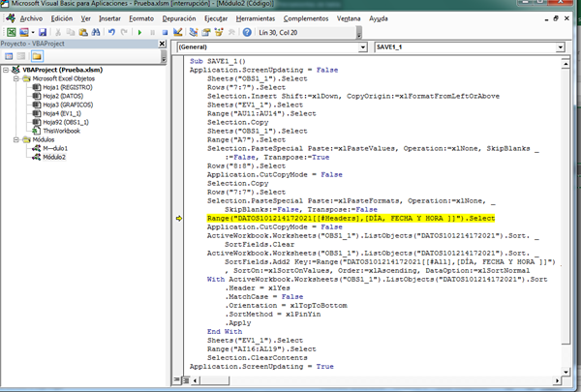Toggle Folders view in the Project panel
The image size is (581, 392).
tap(37, 56)
